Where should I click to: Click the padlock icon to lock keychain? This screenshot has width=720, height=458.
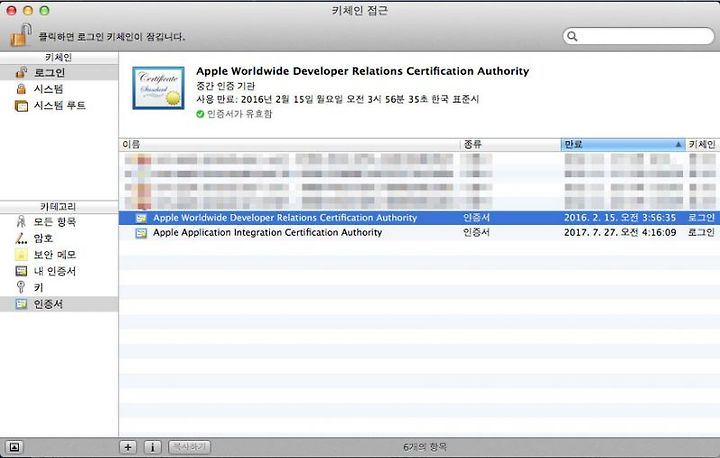21,35
